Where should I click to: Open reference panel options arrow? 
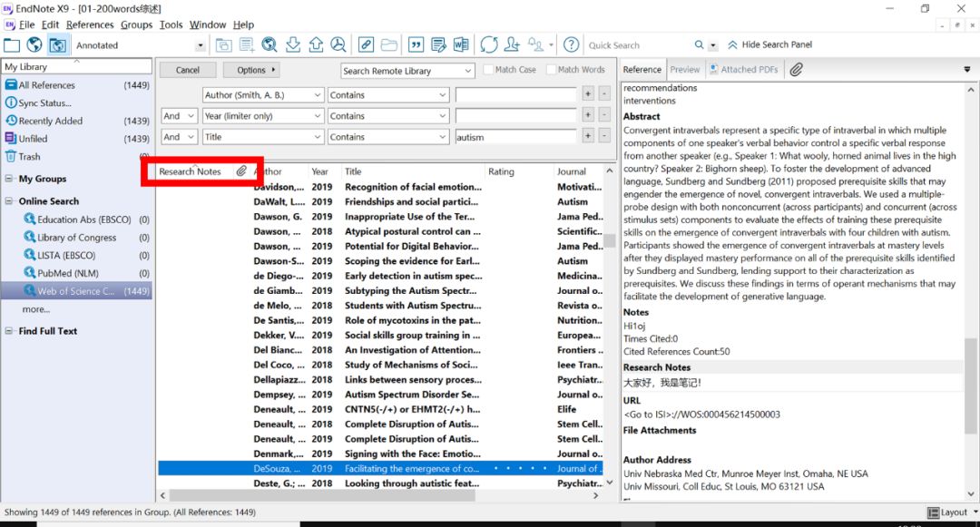967,69
